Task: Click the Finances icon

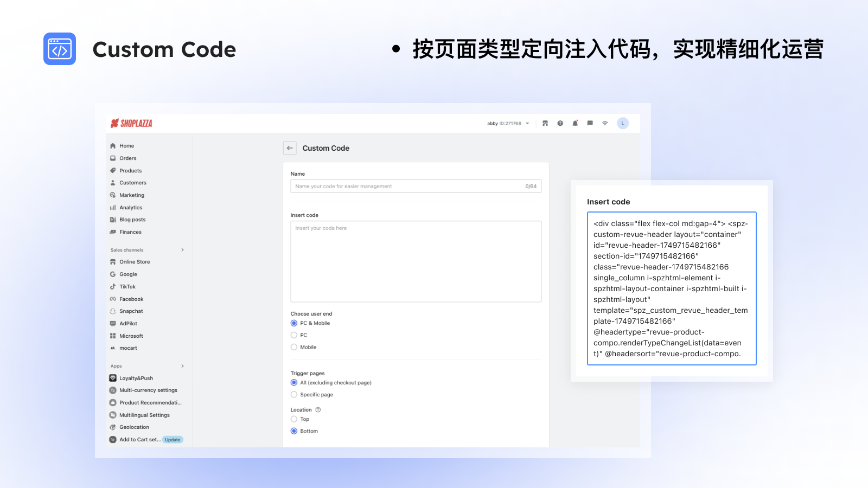Action: point(113,232)
